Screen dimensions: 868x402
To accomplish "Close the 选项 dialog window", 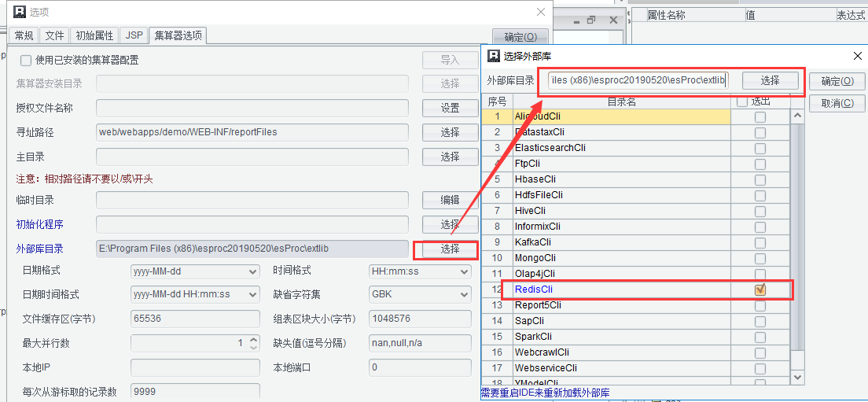I will 541,12.
